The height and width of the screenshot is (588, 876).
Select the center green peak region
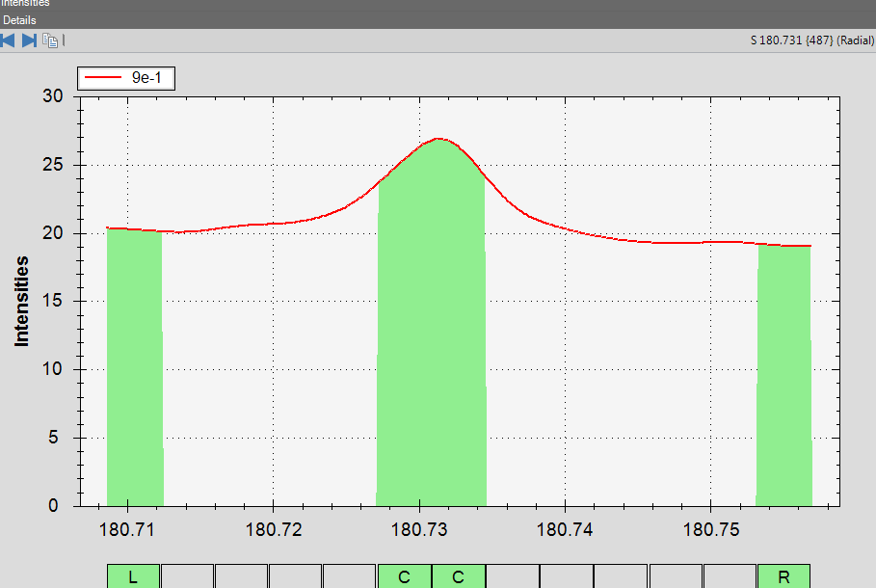click(x=431, y=337)
